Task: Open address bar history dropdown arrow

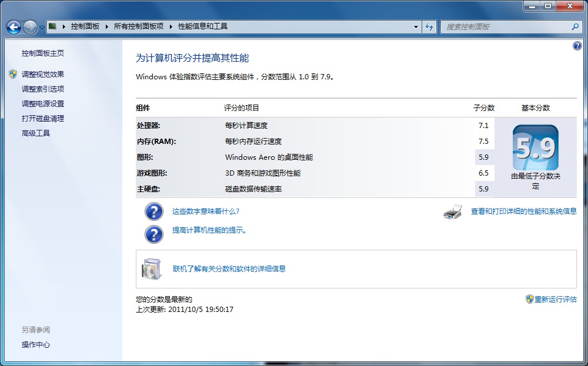Action: (x=416, y=27)
